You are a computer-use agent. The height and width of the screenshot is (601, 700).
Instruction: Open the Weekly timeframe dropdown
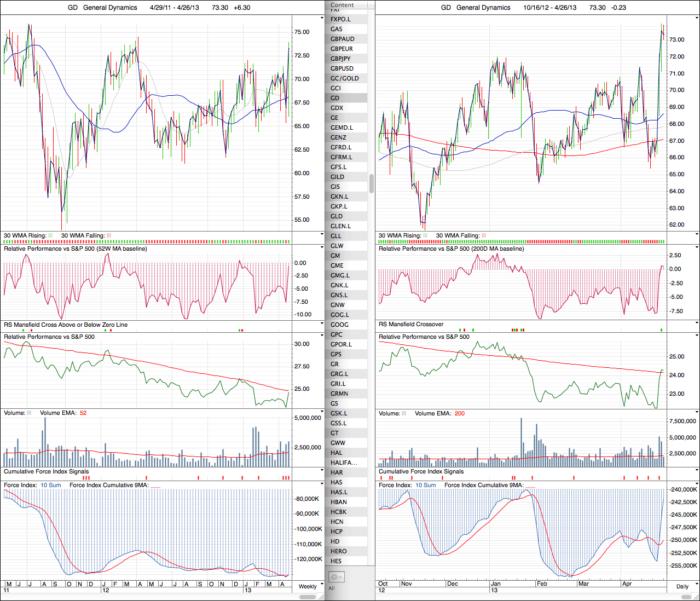point(308,586)
